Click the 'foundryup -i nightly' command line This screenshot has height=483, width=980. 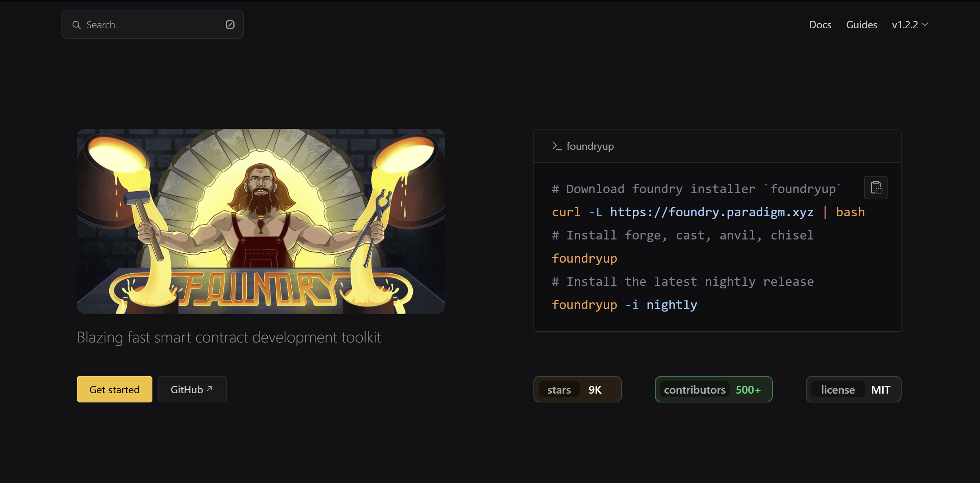tap(624, 305)
